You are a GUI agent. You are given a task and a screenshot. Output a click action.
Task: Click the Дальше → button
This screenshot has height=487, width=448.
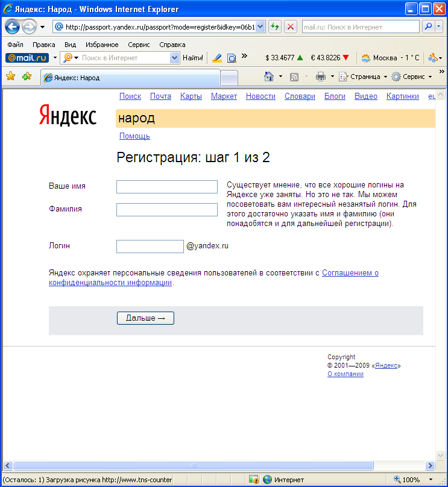(x=145, y=318)
